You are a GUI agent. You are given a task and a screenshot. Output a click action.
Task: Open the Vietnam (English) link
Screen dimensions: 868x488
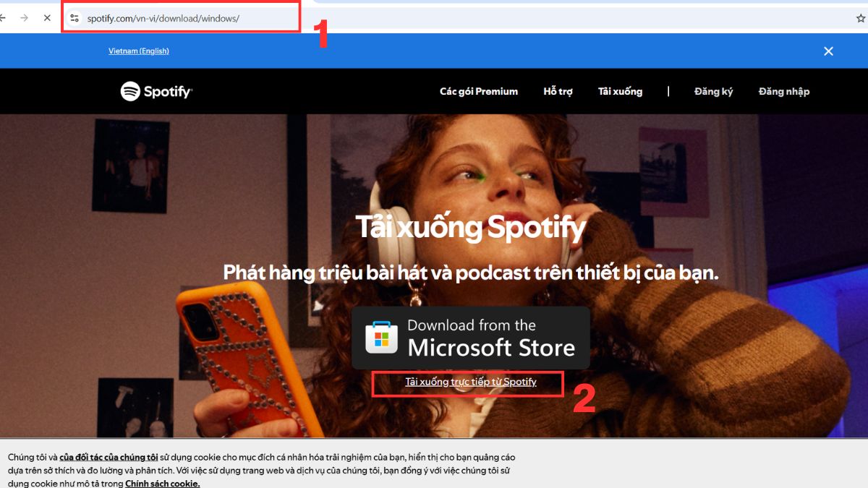point(139,51)
